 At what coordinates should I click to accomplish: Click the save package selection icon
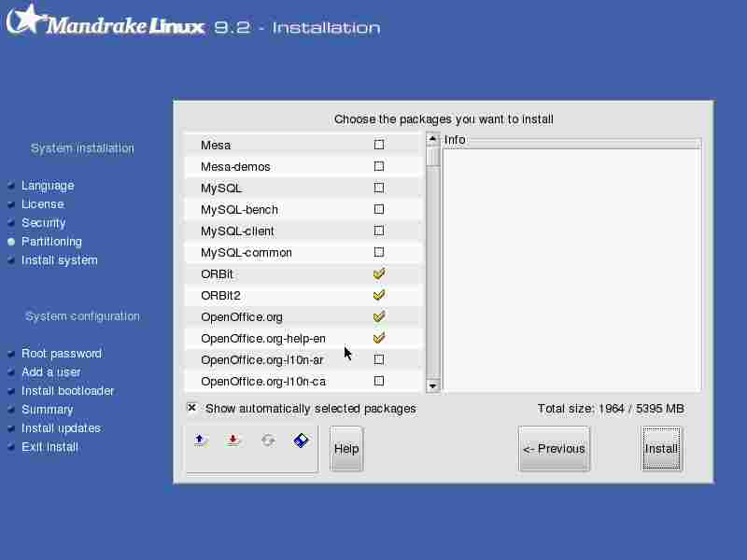[x=233, y=441]
